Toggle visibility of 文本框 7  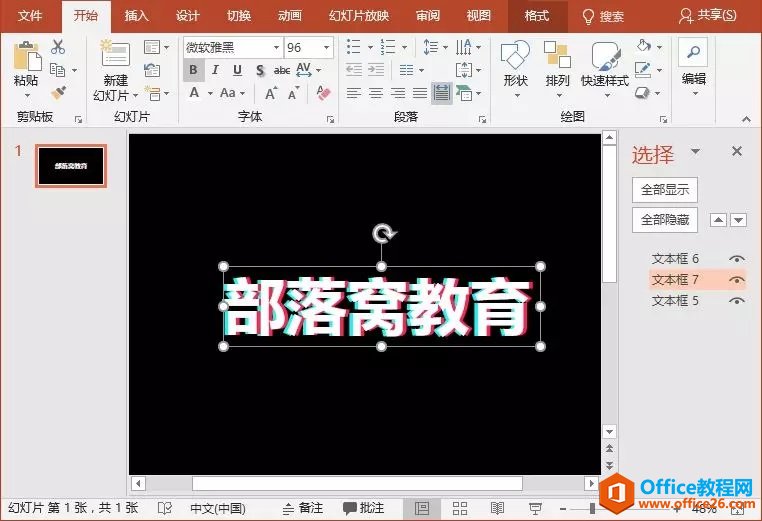[x=737, y=280]
